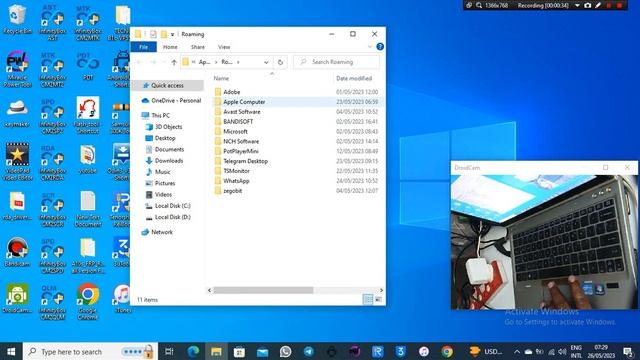Image resolution: width=640 pixels, height=360 pixels.
Task: Select Local Disk (C:) in navigation pane
Action: point(173,206)
